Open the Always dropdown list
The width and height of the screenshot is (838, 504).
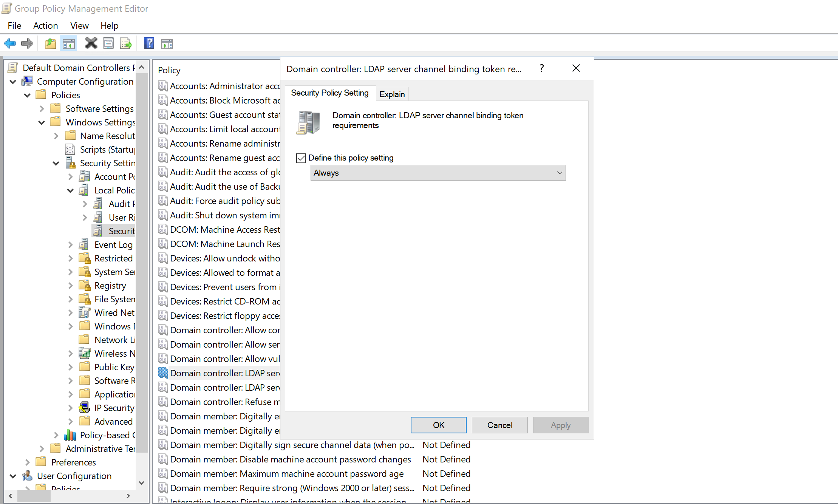click(438, 173)
